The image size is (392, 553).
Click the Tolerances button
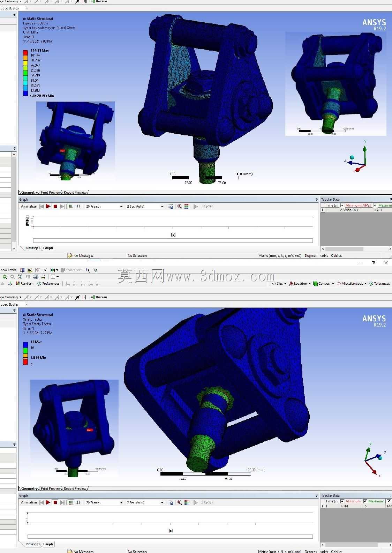click(379, 283)
